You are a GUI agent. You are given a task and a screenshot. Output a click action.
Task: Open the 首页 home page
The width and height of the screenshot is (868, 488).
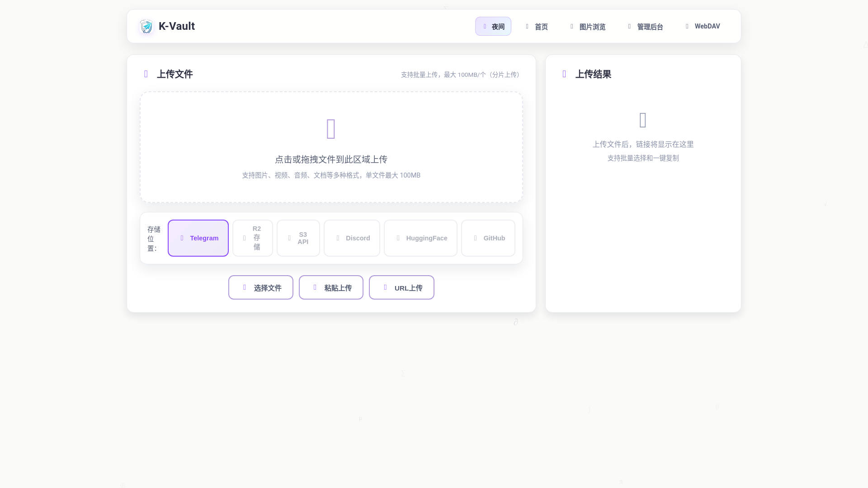coord(537,26)
